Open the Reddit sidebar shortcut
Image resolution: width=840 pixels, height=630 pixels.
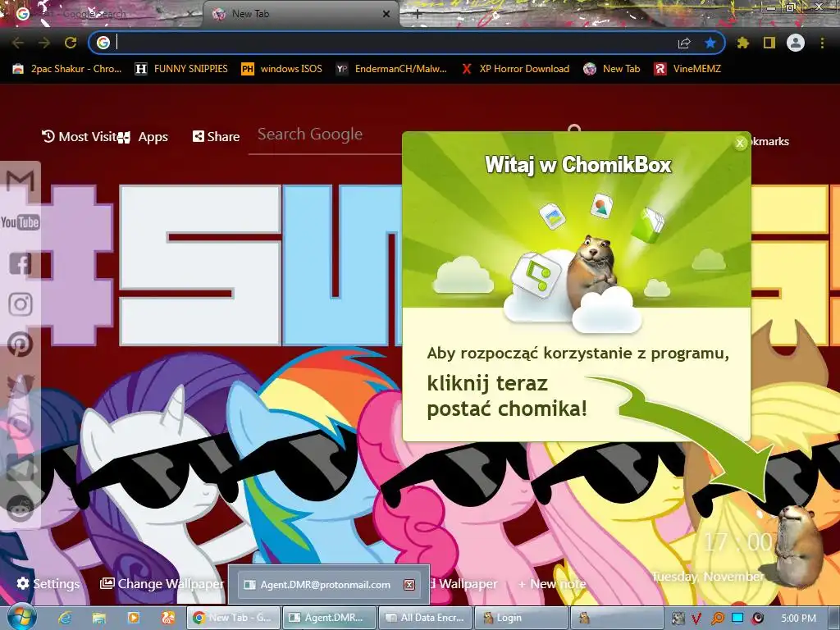[21, 507]
